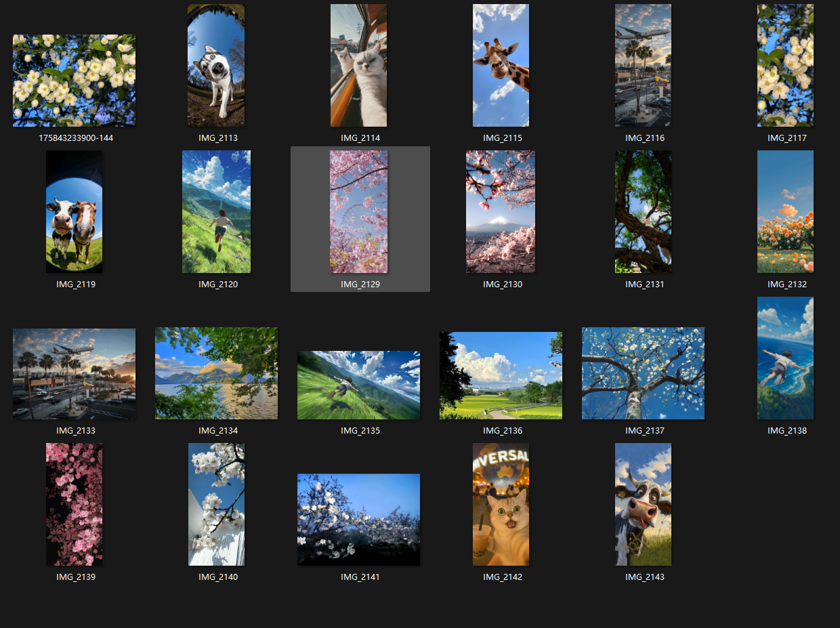
Task: Click the cartoon cow image IMG_2143
Action: tap(643, 504)
